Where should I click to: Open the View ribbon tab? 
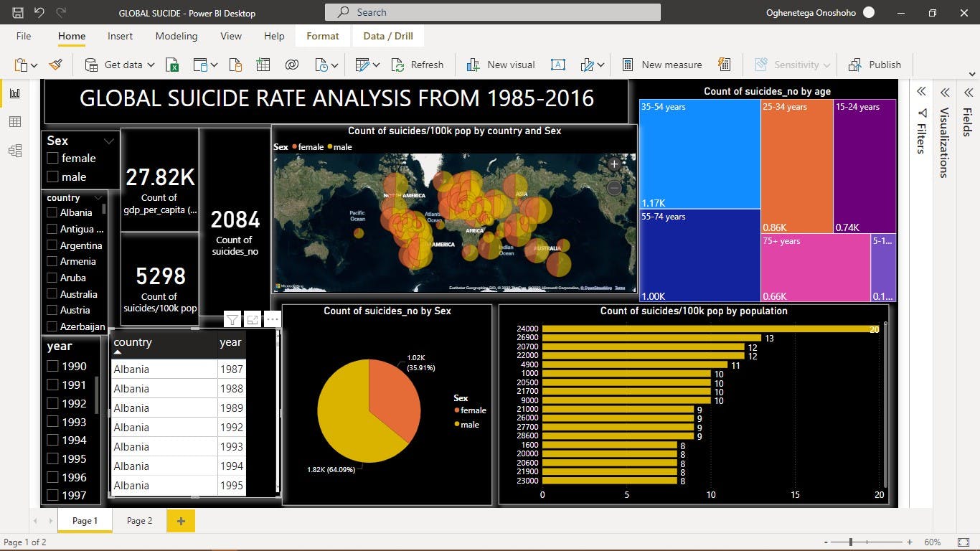[x=231, y=36]
